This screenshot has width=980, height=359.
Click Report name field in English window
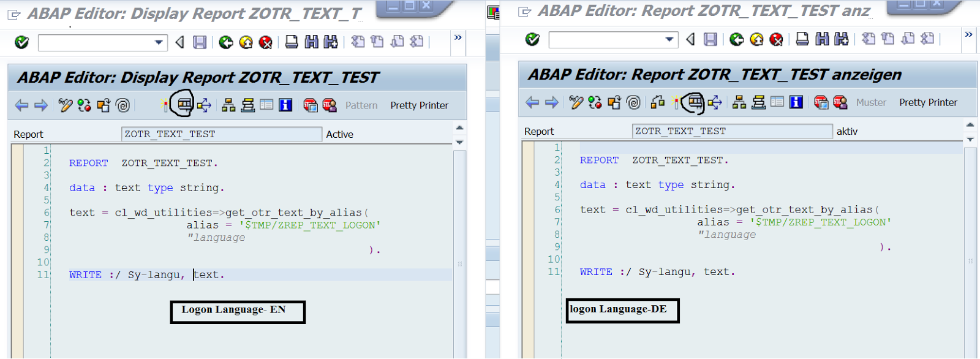(x=222, y=134)
